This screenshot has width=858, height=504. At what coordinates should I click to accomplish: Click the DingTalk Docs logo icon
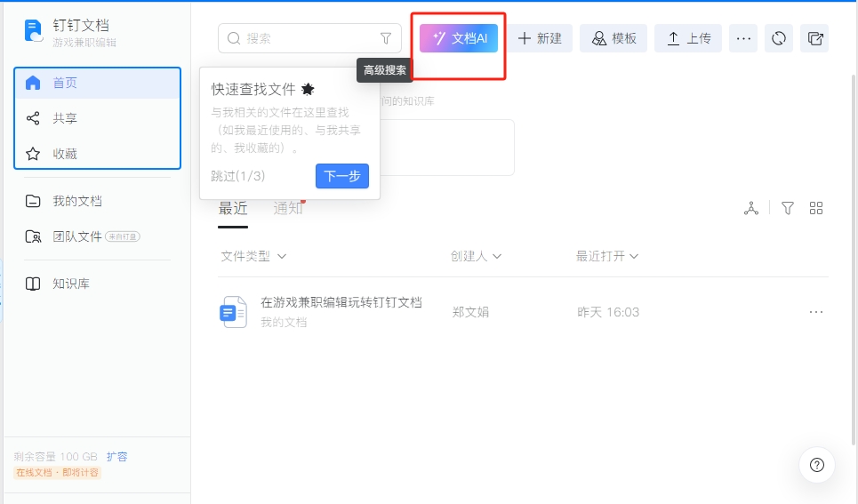(33, 30)
